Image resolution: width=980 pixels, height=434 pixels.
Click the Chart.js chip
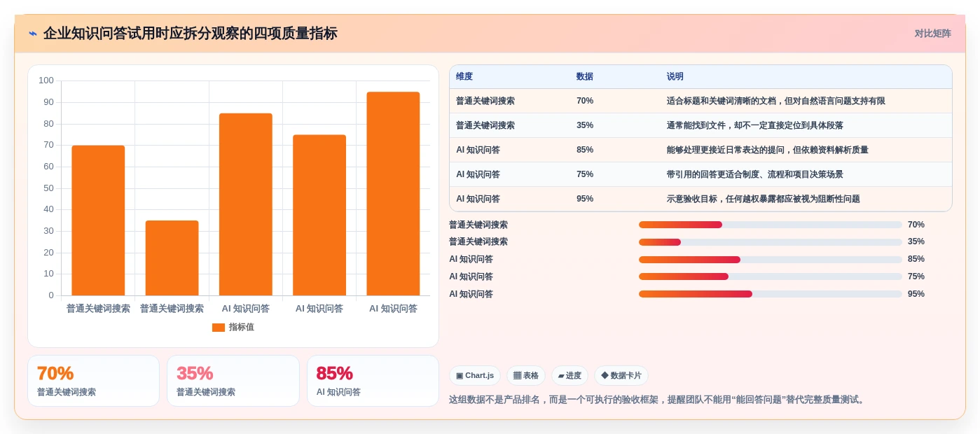(x=475, y=376)
